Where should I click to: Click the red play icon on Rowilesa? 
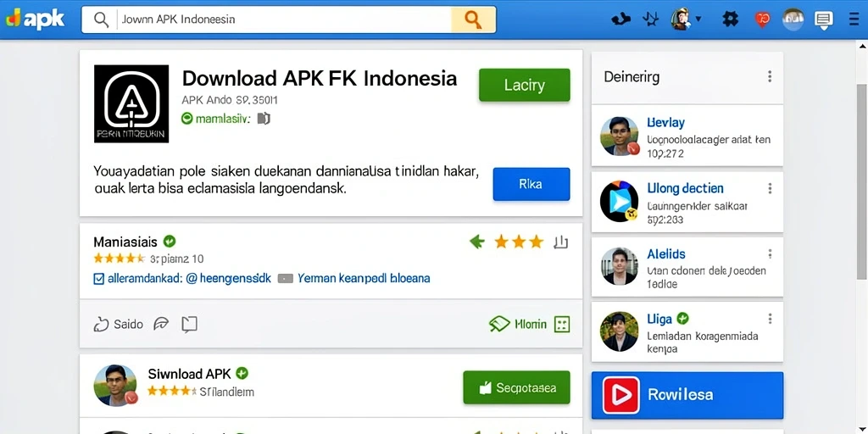(621, 395)
